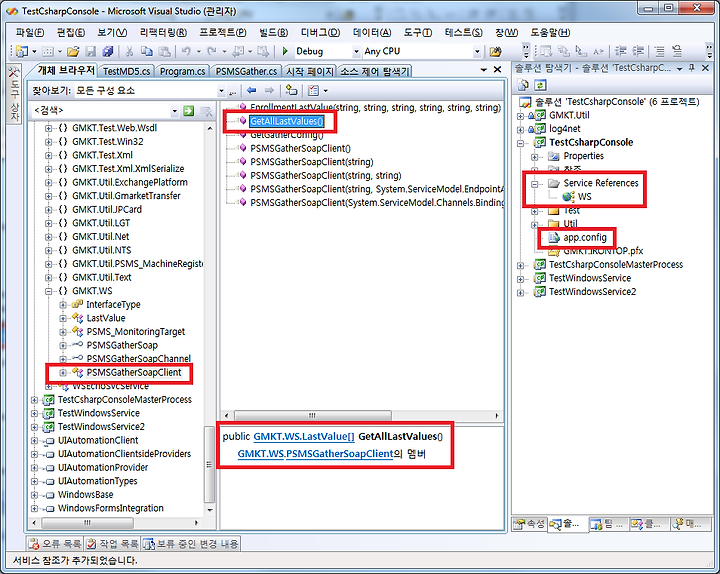The width and height of the screenshot is (720, 574).
Task: Click the Object Browser settings icon
Action: tap(314, 90)
